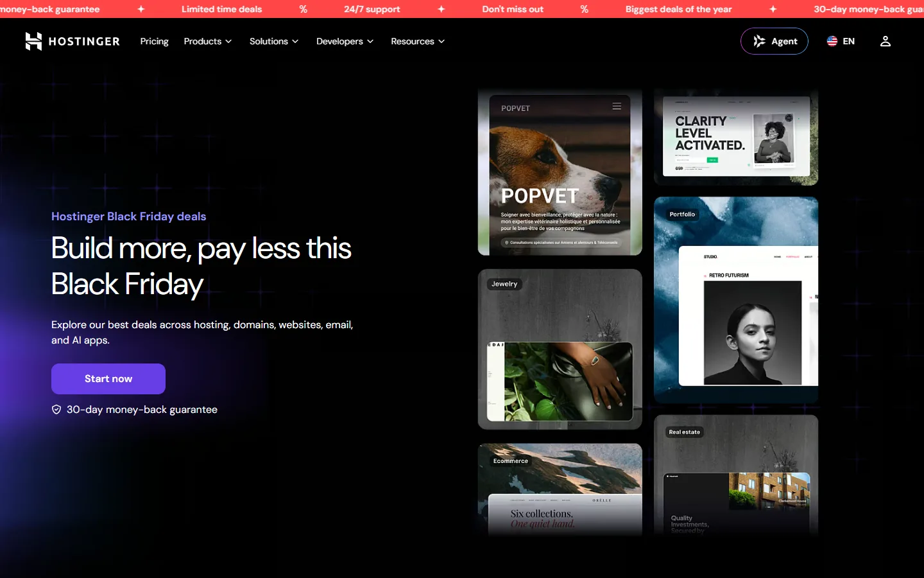
Task: Open the Agent button
Action: pyautogui.click(x=774, y=41)
